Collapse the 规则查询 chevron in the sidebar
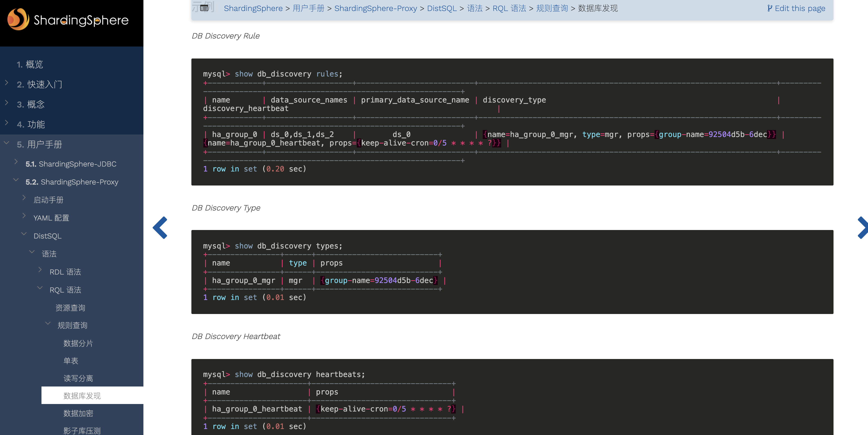The height and width of the screenshot is (435, 868). tap(48, 323)
